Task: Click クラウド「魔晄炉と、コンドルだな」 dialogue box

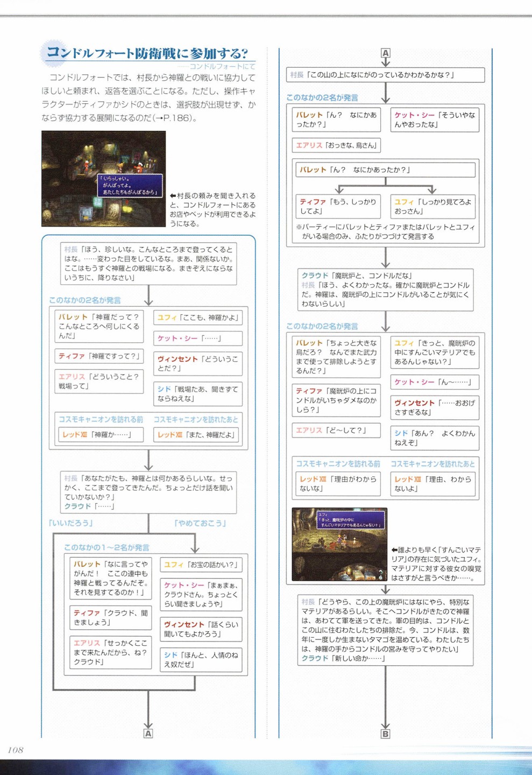Action: [x=385, y=290]
